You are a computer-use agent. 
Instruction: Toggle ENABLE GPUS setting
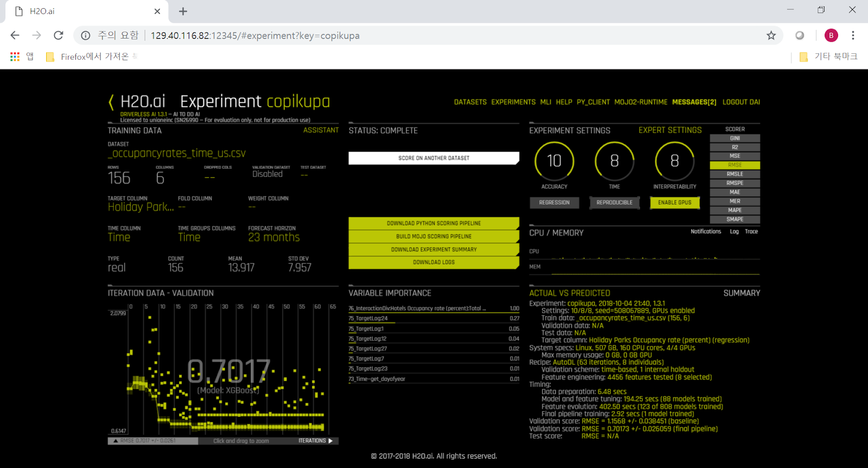click(x=675, y=203)
